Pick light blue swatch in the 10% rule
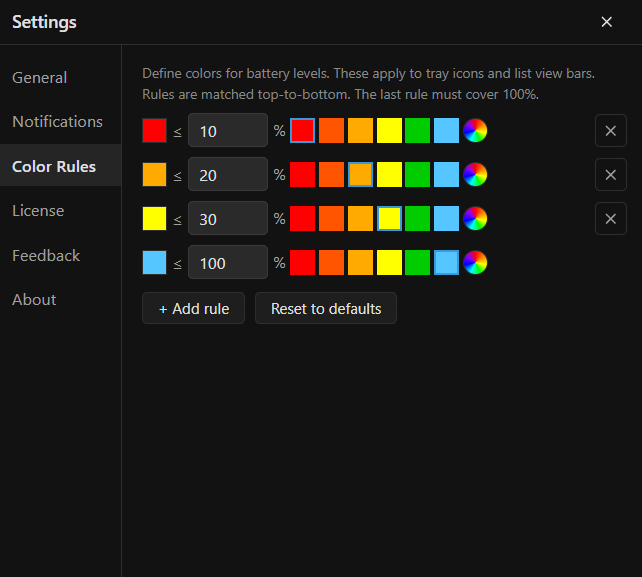Screen dimensions: 642x577 (x=446, y=131)
